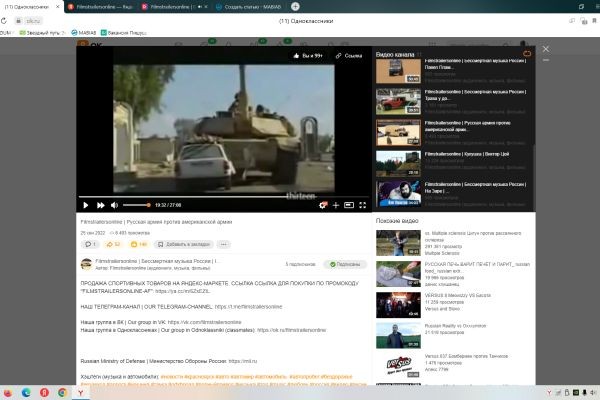
Task: Open active Yandex Browser taskbar icon
Action: (x=81, y=393)
